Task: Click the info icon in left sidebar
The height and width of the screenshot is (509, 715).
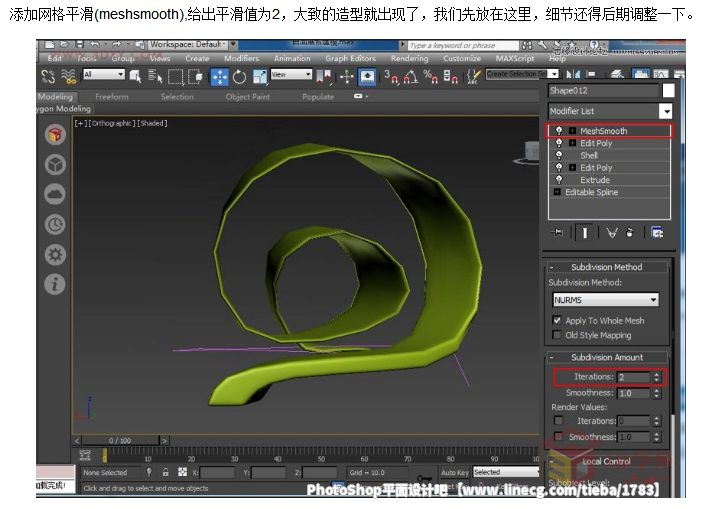Action: [55, 284]
